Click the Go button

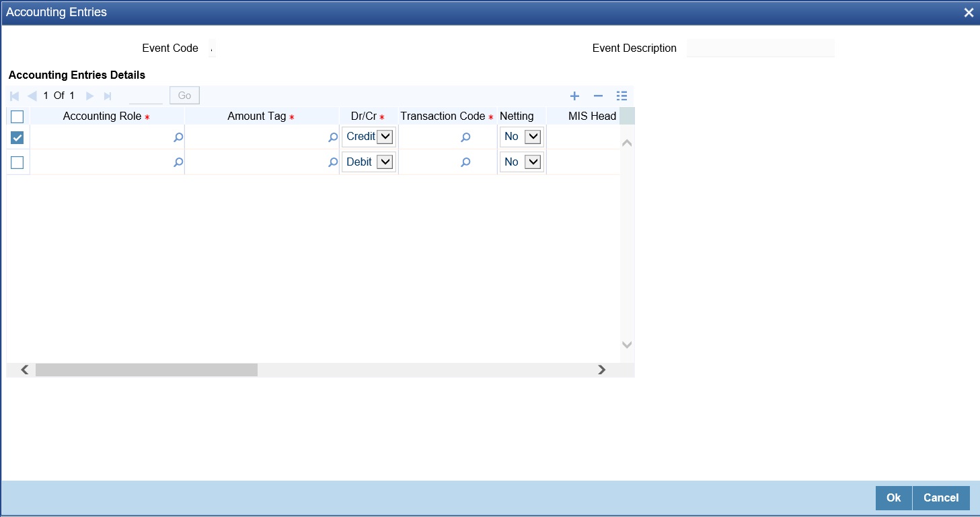point(184,96)
